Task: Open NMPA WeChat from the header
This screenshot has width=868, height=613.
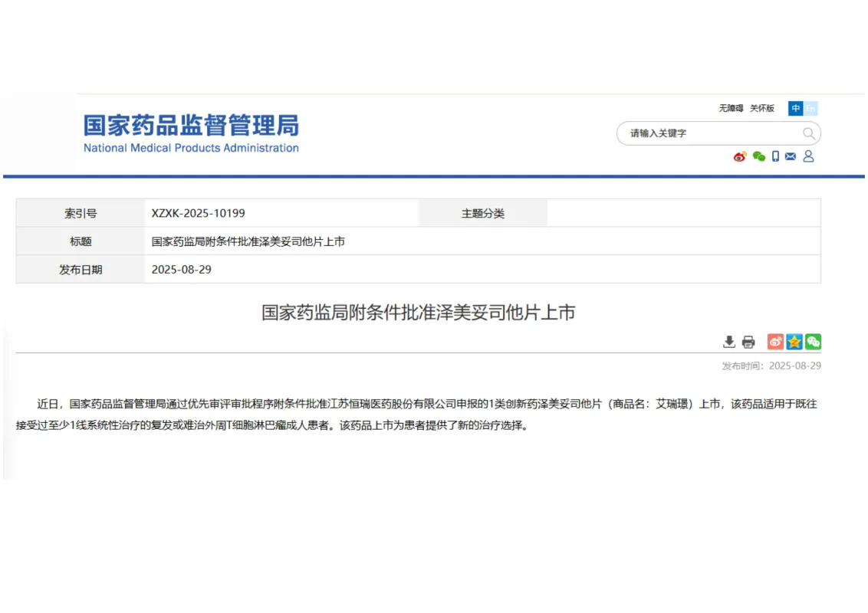Action: pyautogui.click(x=759, y=156)
